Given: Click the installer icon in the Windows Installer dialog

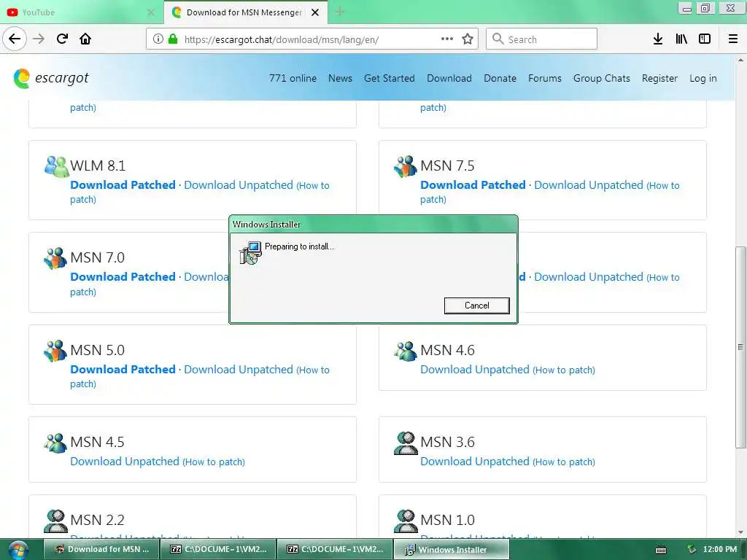Looking at the screenshot, I should [250, 253].
